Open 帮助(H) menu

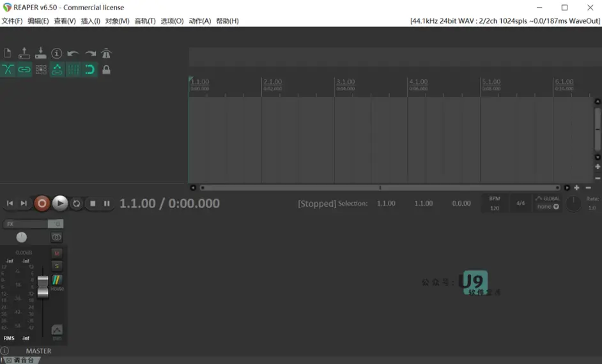[x=228, y=21]
